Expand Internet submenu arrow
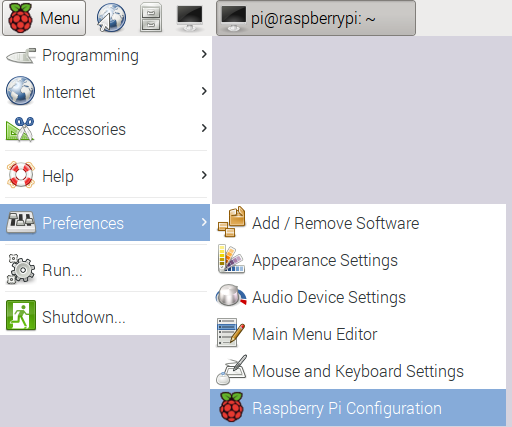Viewport: 512px width, 427px height. coord(204,91)
